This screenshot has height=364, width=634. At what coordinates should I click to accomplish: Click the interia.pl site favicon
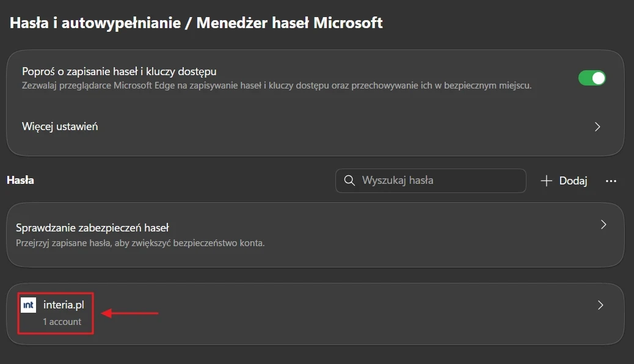coord(28,305)
